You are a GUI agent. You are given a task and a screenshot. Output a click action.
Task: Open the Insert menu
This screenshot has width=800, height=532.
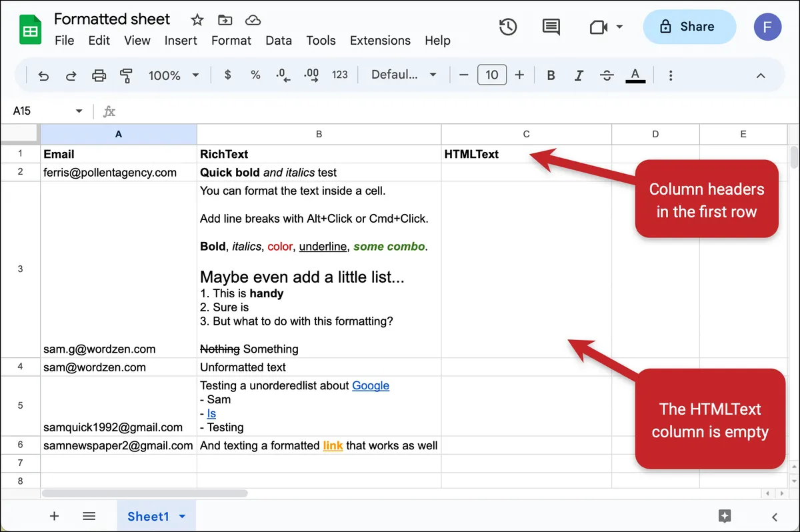point(181,41)
